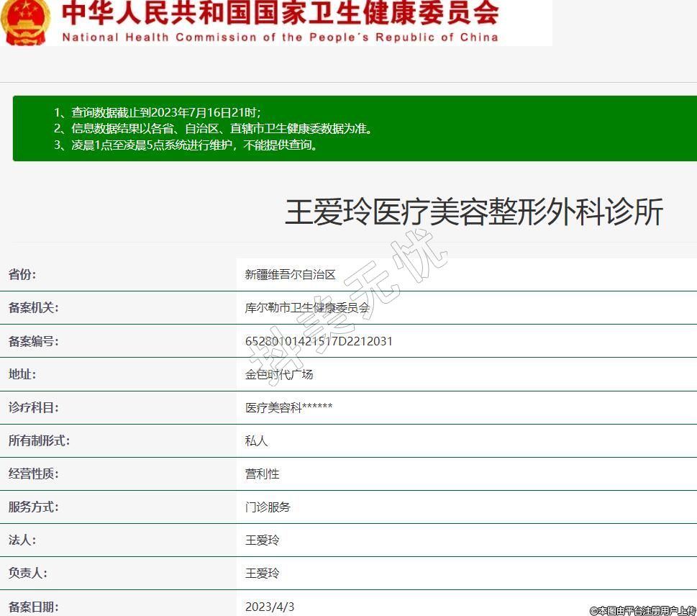This screenshot has width=697, height=616.
Task: Click the 备案机关 value 库尔勒市卫生健康委员会
Action: [307, 308]
